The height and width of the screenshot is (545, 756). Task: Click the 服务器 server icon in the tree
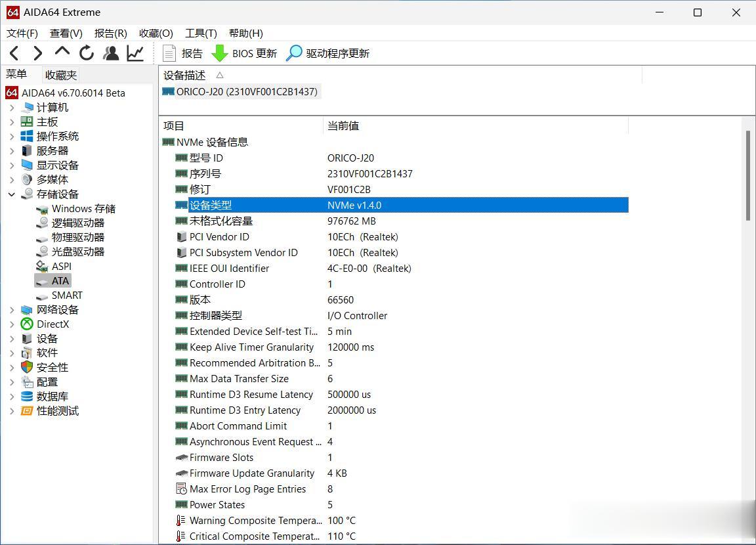pyautogui.click(x=27, y=150)
